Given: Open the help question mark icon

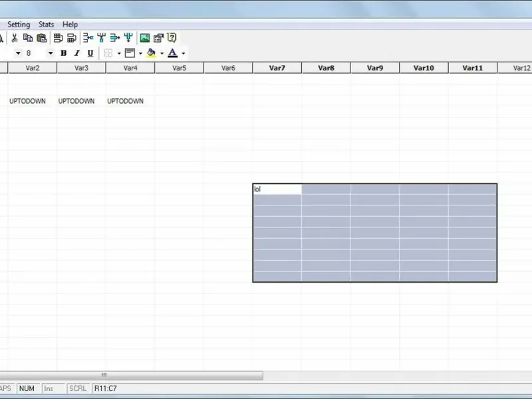Looking at the screenshot, I should [172, 38].
